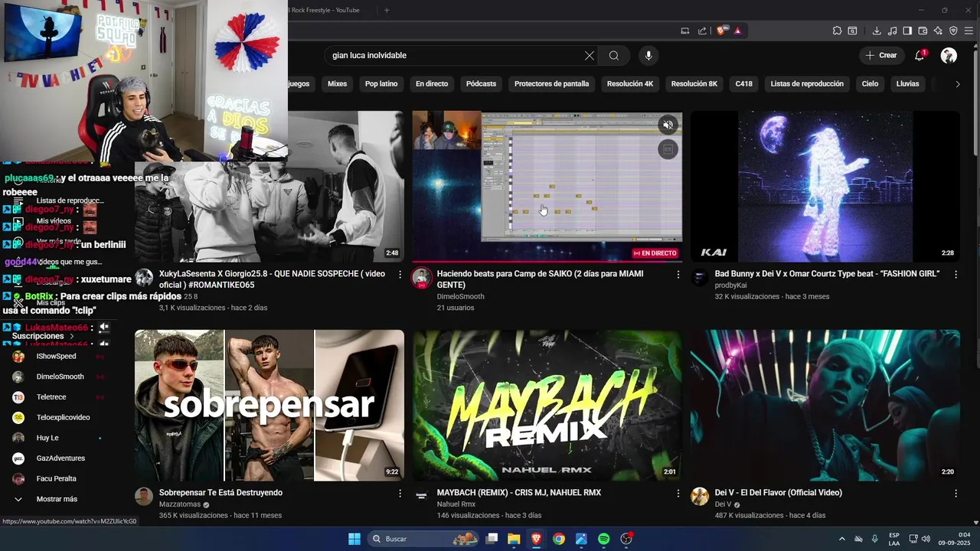Open the FASHION GIRL type beat thumbnail
Image resolution: width=980 pixels, height=551 pixels.
(x=825, y=187)
